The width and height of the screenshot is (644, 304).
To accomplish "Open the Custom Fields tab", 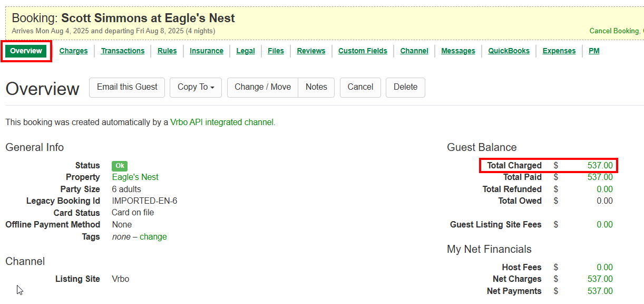I will coord(363,51).
